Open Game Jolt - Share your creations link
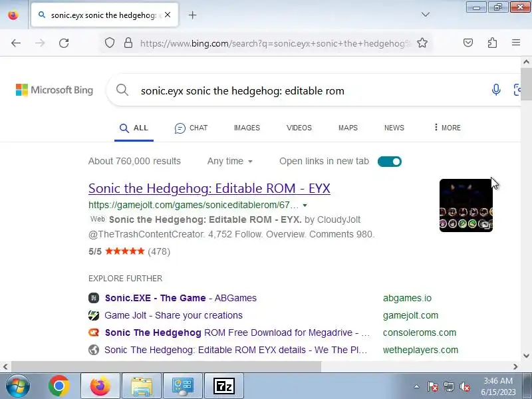 [174, 315]
